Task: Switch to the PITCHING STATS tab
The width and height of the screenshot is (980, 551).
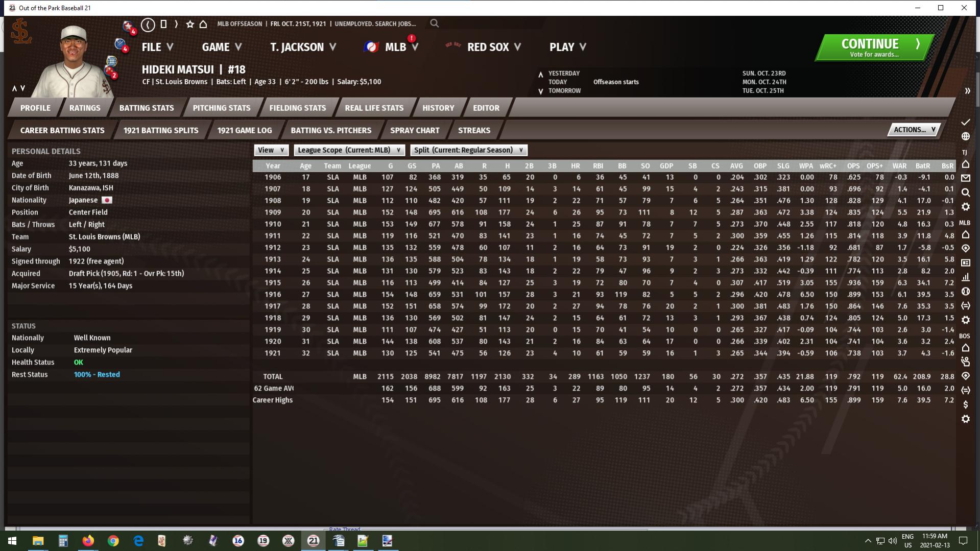Action: coord(222,108)
